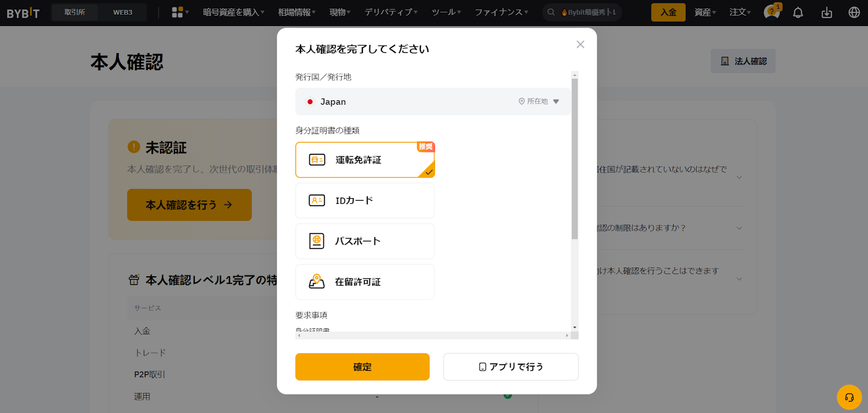
Task: Open the help avatar with notification badge
Action: pyautogui.click(x=771, y=11)
